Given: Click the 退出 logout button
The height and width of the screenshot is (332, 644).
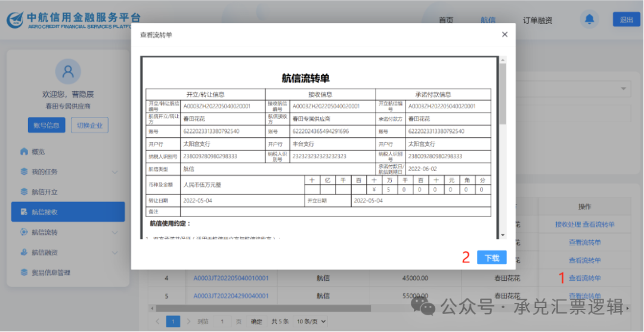Looking at the screenshot, I should point(626,19).
